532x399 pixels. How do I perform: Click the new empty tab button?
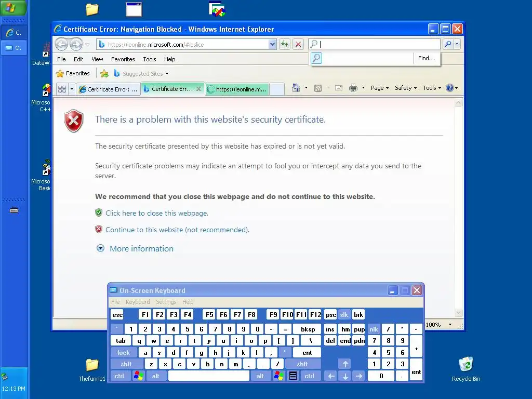pyautogui.click(x=277, y=89)
